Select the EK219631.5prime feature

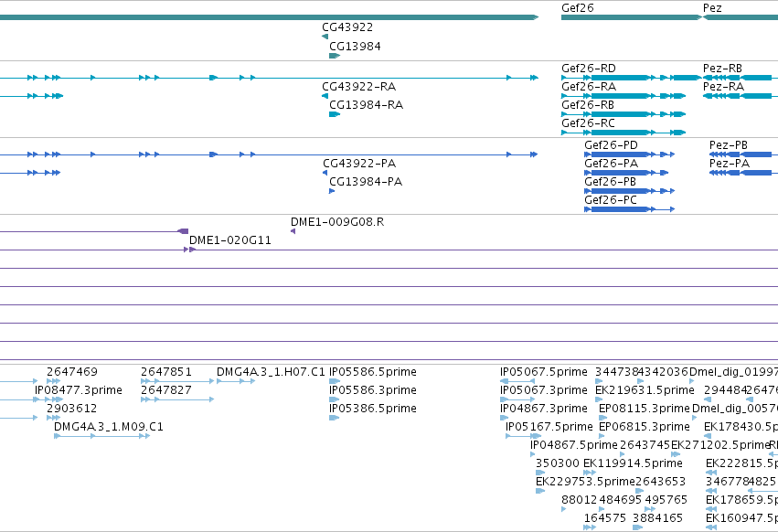coord(599,399)
